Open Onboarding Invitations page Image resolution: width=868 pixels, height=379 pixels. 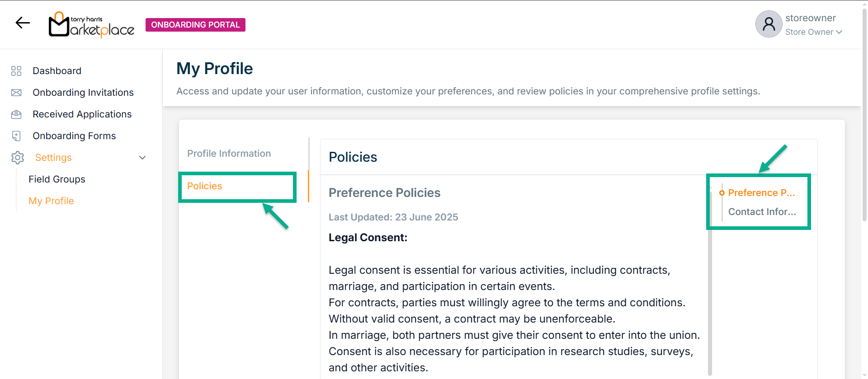(x=83, y=93)
